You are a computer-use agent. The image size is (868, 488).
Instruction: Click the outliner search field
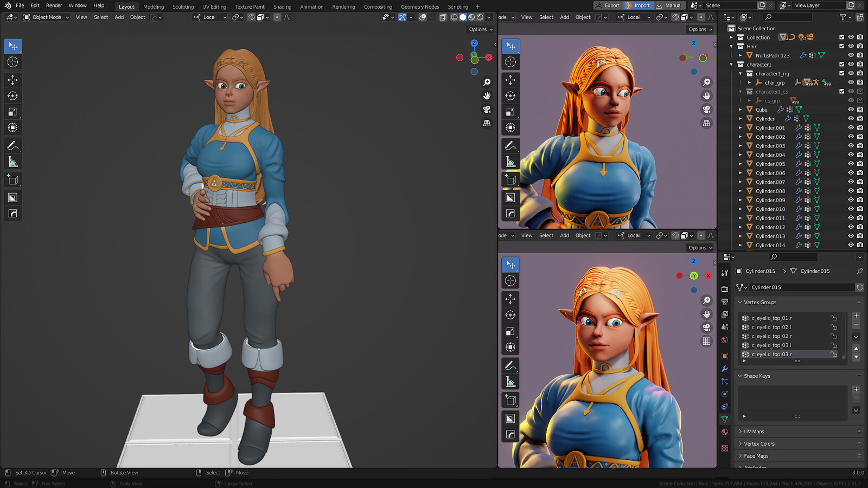(x=788, y=17)
